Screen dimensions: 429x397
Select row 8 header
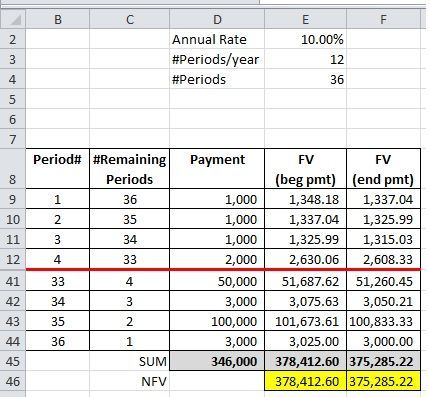(13, 169)
